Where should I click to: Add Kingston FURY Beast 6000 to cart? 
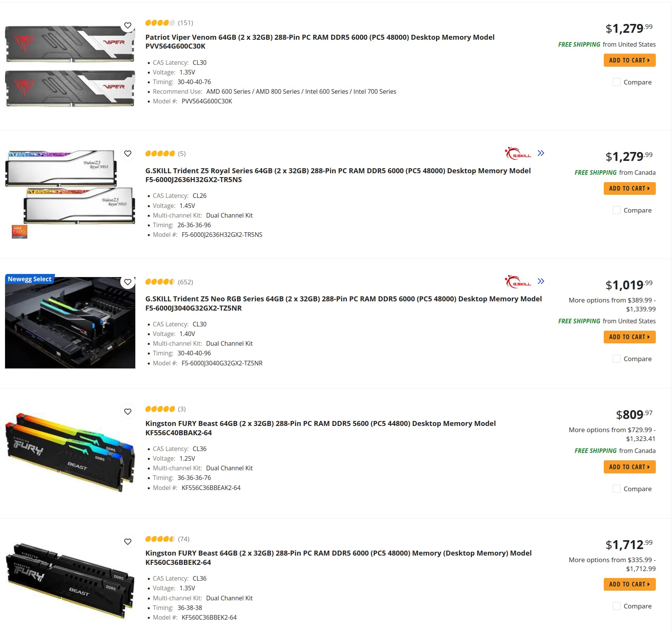630,584
